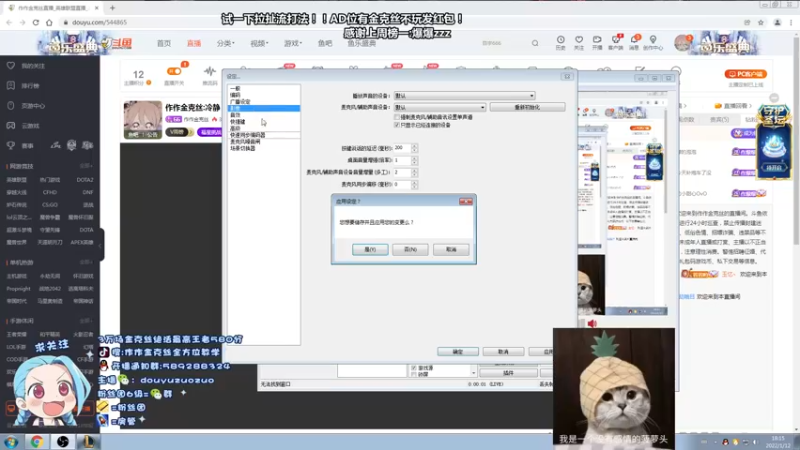The image size is (800, 450).
Task: Click the 守护圣坛 event banner
Action: click(x=774, y=141)
